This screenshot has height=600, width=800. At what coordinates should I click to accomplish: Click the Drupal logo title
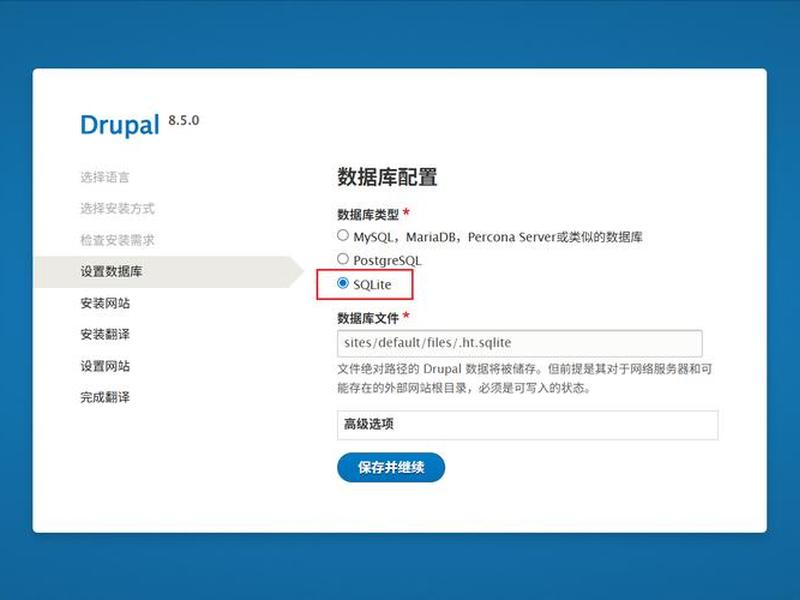[120, 125]
